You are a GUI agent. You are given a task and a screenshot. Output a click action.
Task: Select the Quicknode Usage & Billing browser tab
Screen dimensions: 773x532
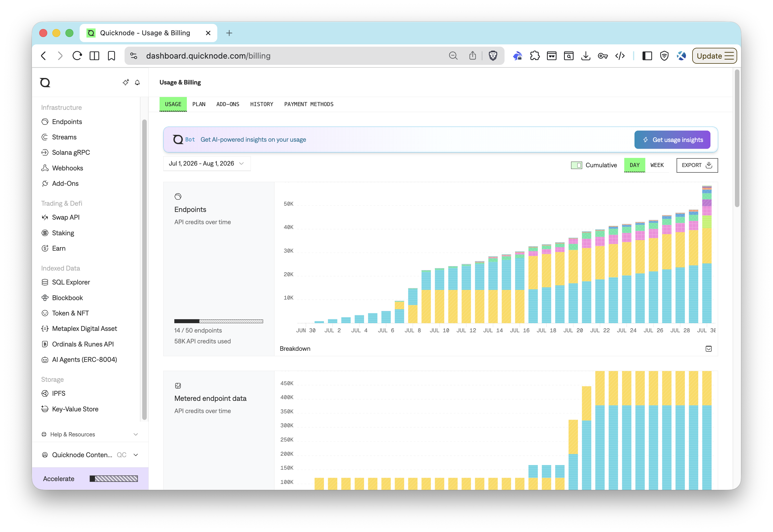coord(148,33)
